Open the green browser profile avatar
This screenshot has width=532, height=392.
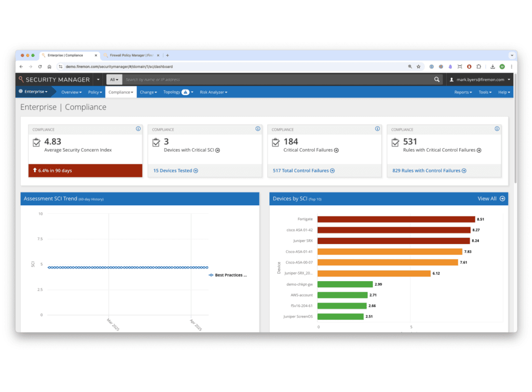tap(502, 67)
